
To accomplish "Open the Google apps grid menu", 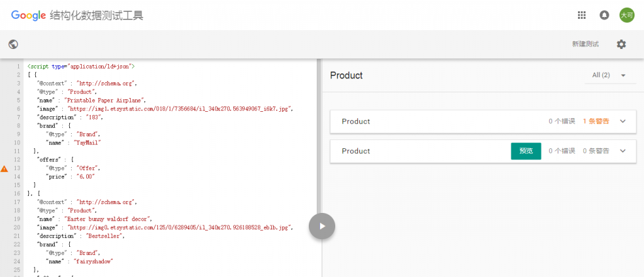I will tap(582, 15).
